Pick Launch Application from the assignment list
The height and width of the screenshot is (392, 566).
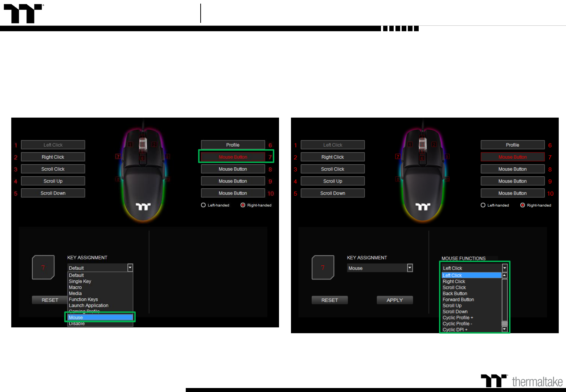89,306
